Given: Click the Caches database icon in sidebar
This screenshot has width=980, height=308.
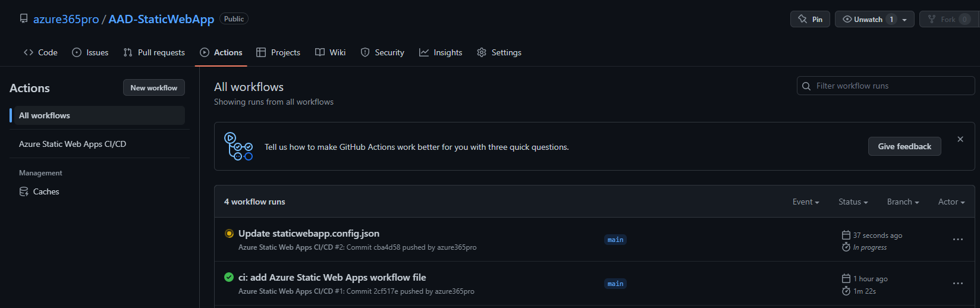Looking at the screenshot, I should [x=24, y=191].
